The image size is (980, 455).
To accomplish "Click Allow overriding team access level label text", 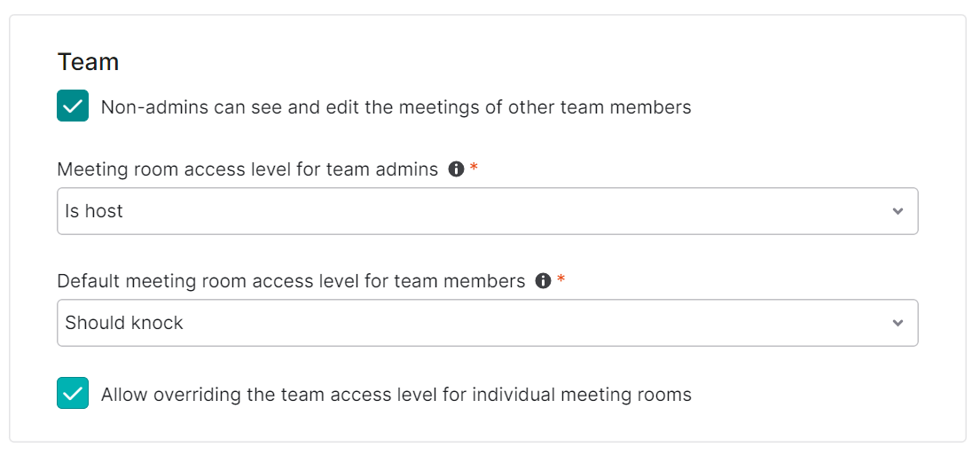I will pos(396,395).
